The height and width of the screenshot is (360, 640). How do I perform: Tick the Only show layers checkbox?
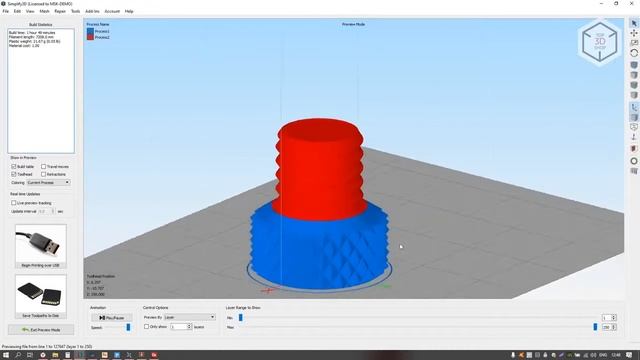(x=146, y=327)
